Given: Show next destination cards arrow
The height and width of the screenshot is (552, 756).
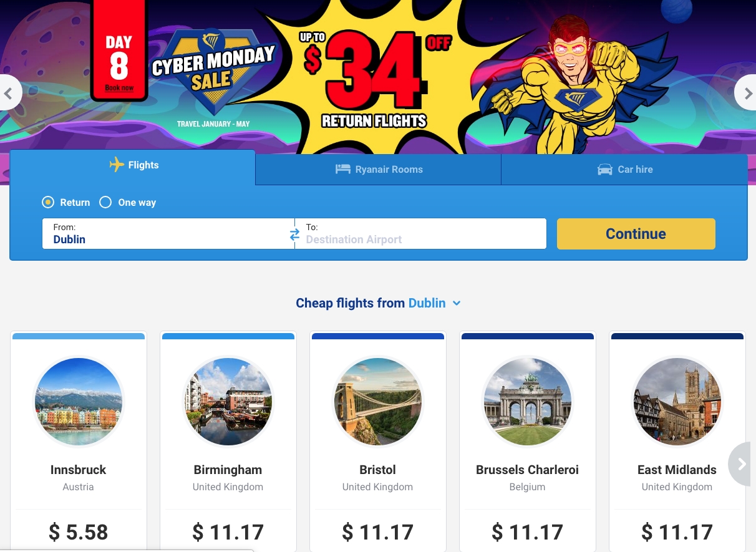Looking at the screenshot, I should (741, 464).
